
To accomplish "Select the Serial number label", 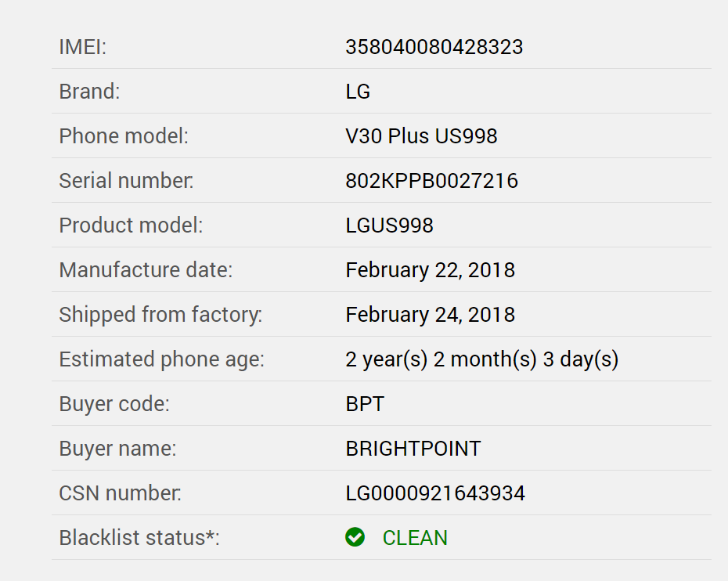I will [126, 181].
